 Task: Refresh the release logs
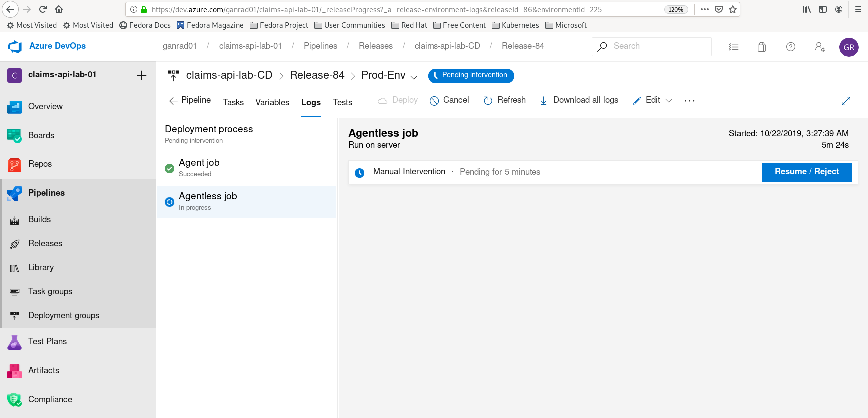tap(504, 100)
